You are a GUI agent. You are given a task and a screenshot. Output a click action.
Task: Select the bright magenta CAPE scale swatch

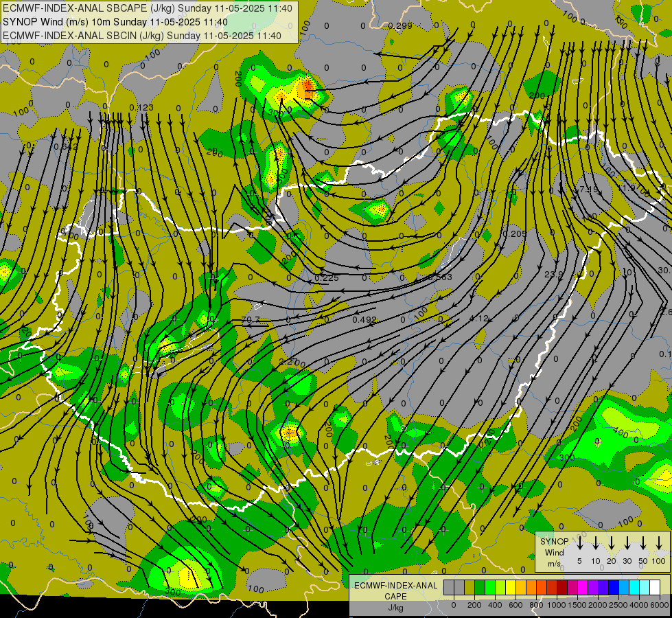[x=583, y=587]
